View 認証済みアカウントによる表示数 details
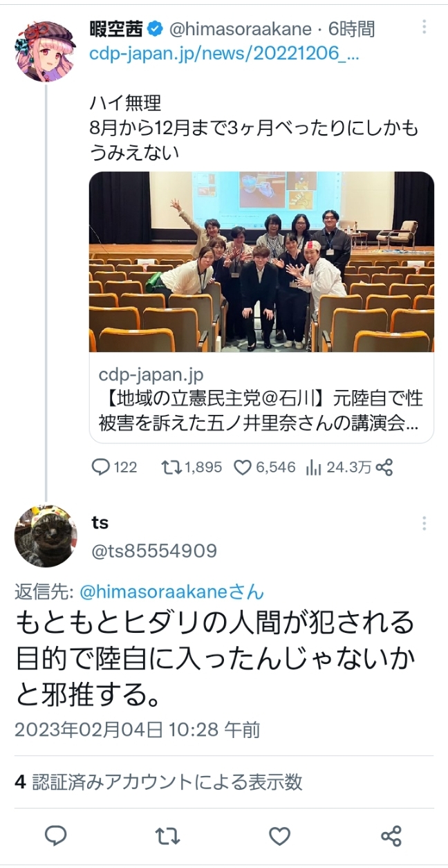Viewport: 448px width, 868px height. pyautogui.click(x=159, y=782)
